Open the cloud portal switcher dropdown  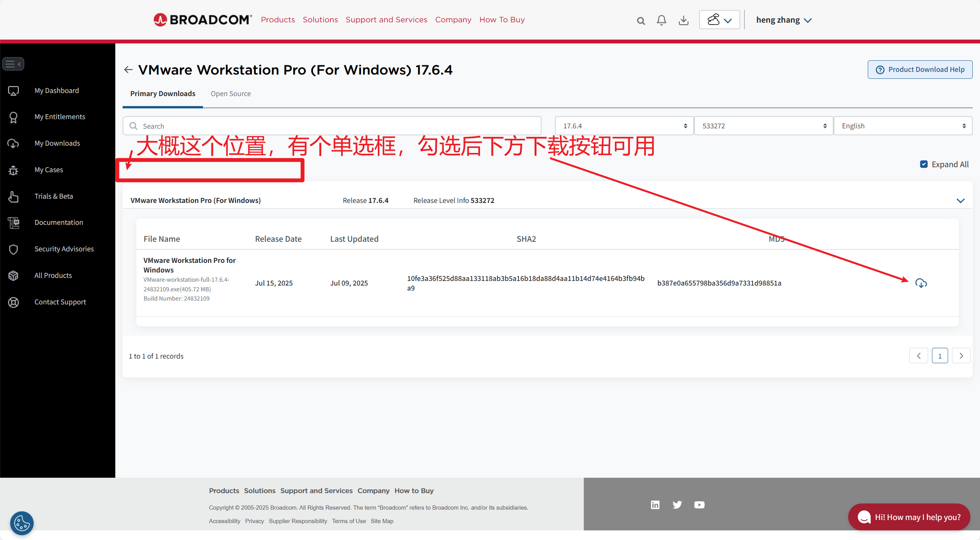click(x=719, y=20)
